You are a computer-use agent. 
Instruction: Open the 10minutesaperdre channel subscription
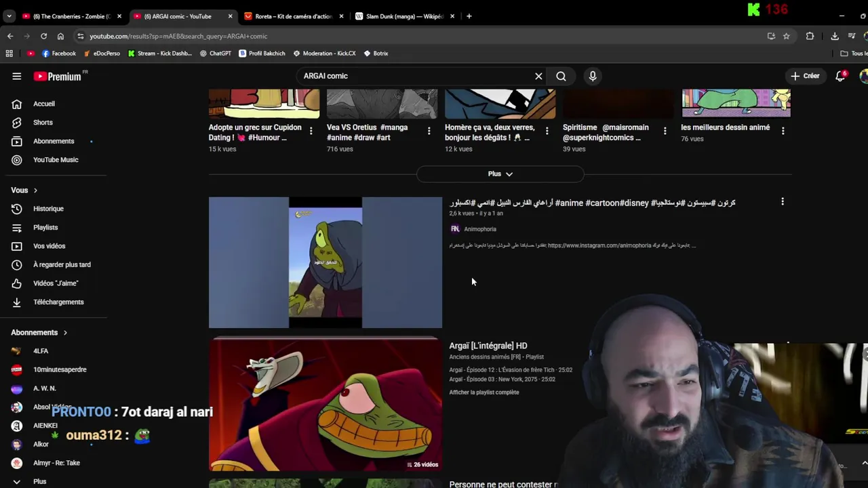[60, 370]
